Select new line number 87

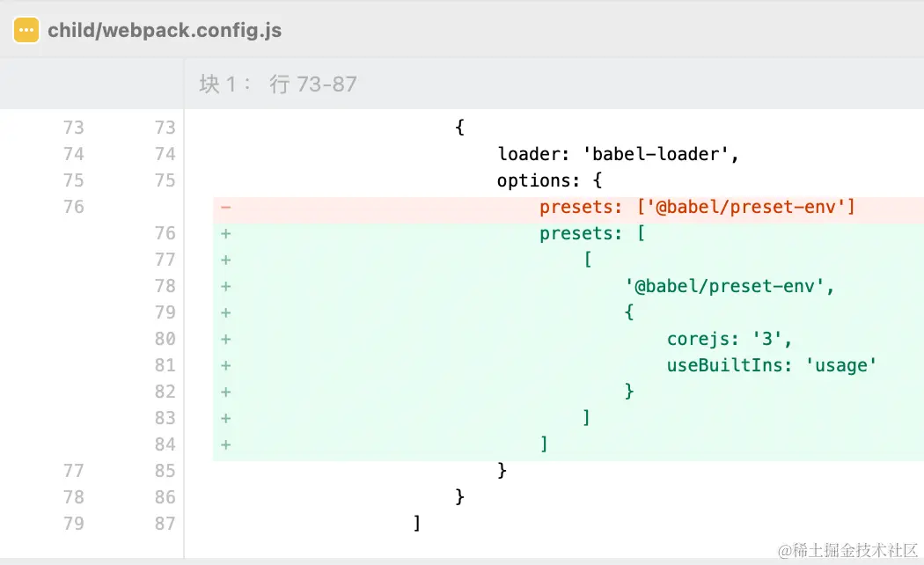coord(165,523)
